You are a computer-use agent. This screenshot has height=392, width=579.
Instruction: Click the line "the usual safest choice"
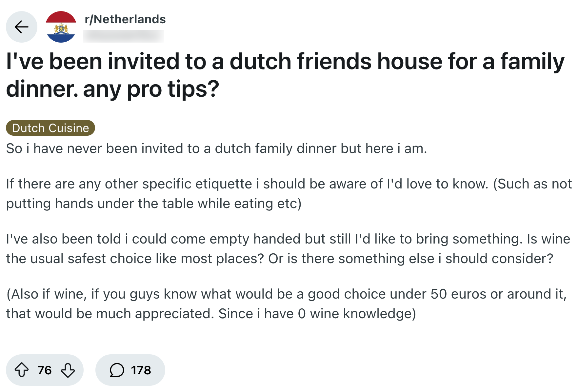pyautogui.click(x=279, y=259)
